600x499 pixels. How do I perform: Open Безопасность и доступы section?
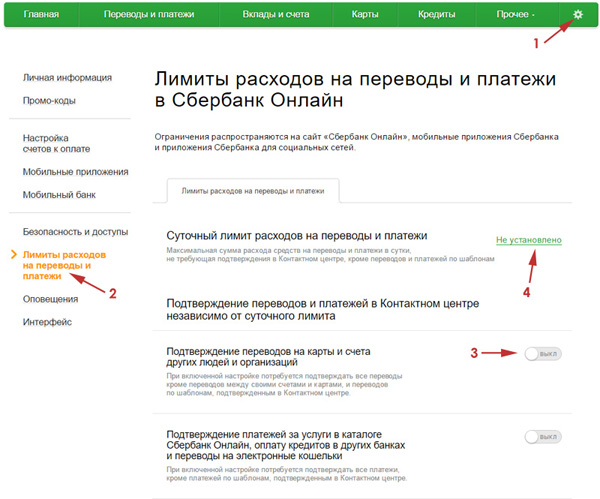(76, 231)
